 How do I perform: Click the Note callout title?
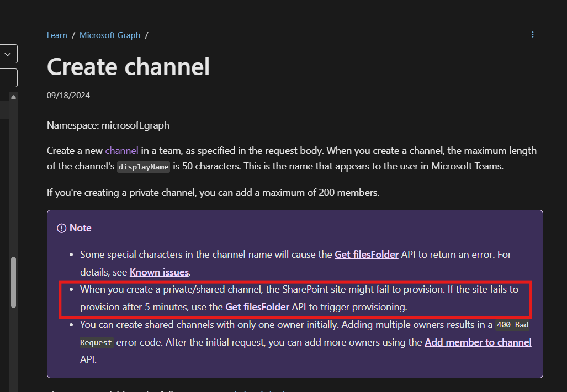tap(80, 228)
